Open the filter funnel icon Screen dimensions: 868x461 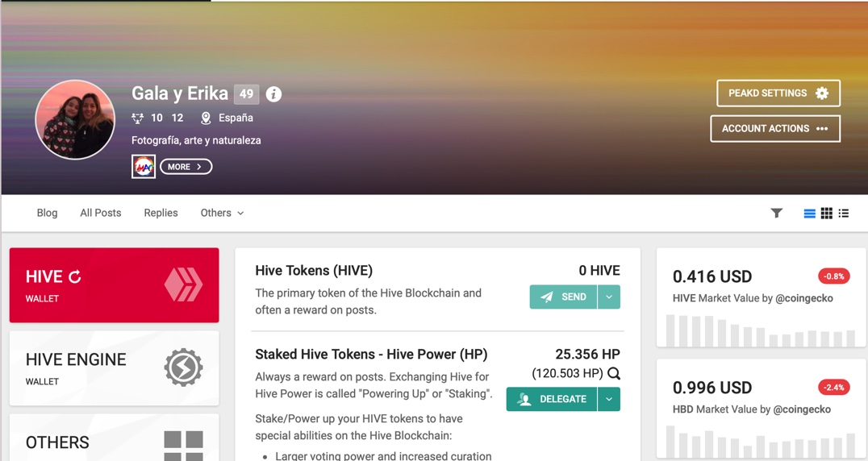click(x=777, y=213)
